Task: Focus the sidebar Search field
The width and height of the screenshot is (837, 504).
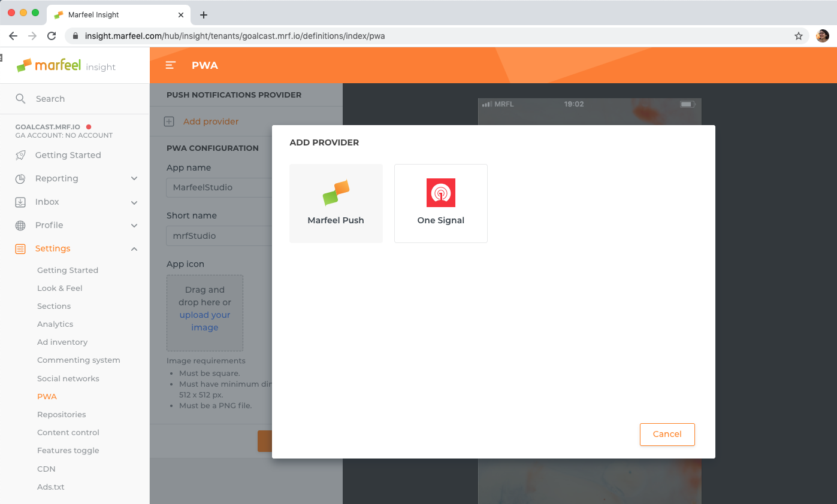Action: (75, 99)
